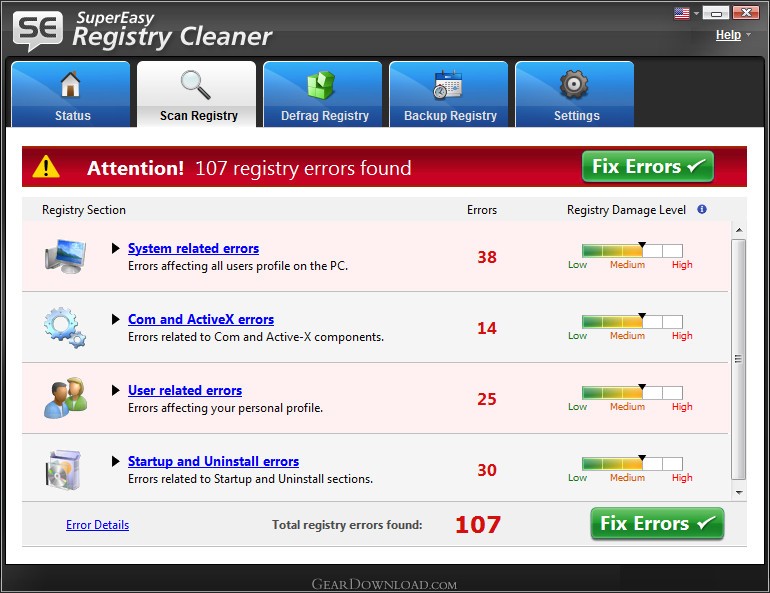Close the Registry Cleaner window

coord(746,13)
